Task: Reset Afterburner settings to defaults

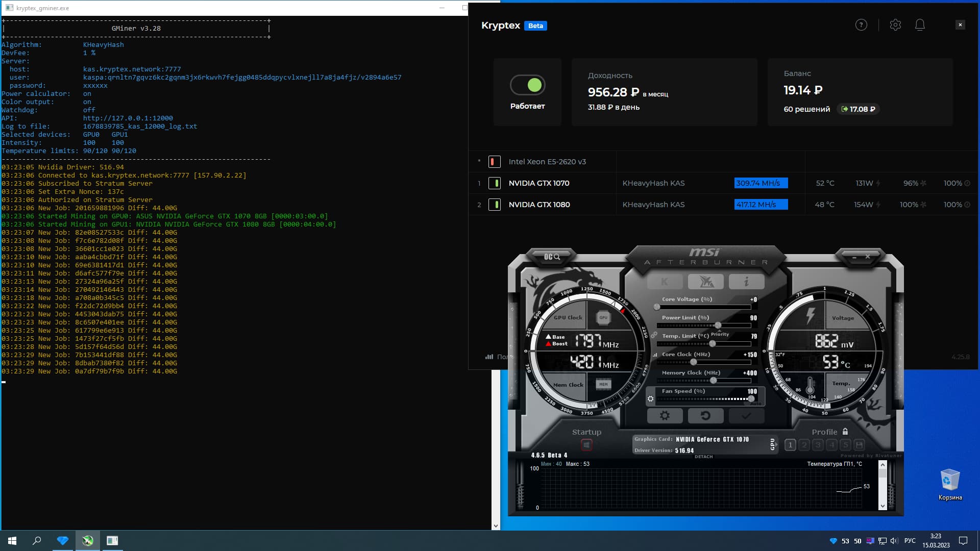Action: point(705,416)
